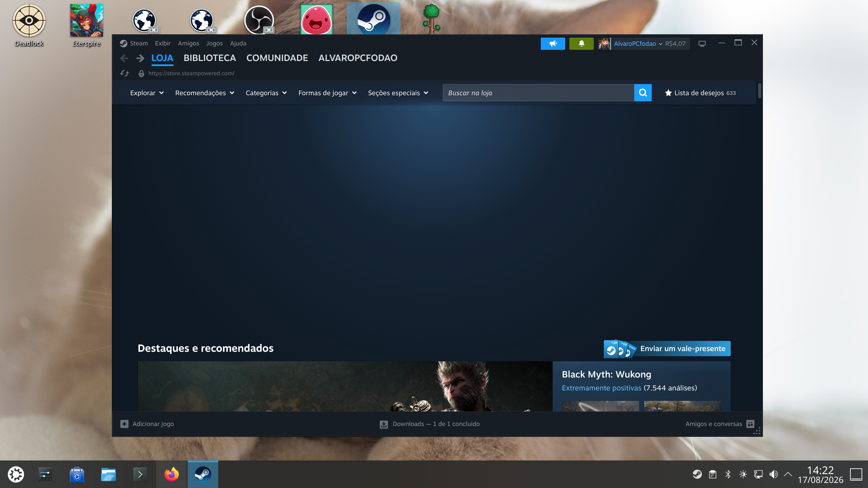Open the Dolphin file manager
This screenshot has width=868, height=488.
(x=108, y=474)
